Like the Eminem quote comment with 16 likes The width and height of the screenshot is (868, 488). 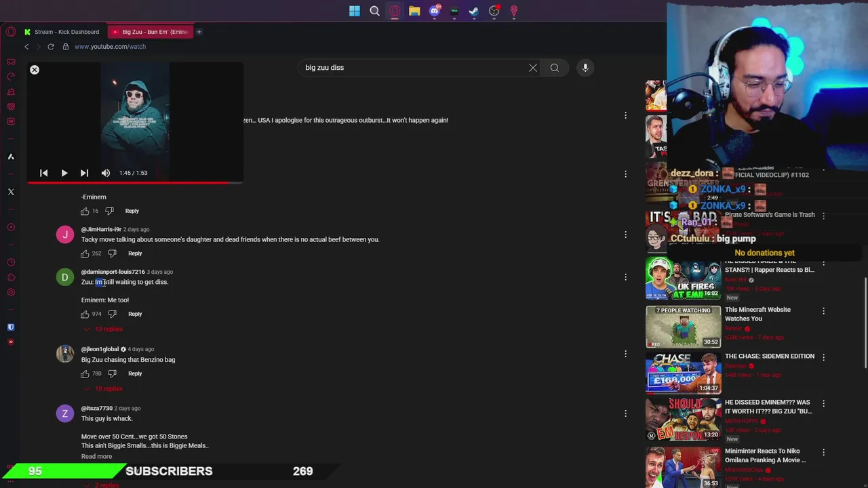point(85,211)
